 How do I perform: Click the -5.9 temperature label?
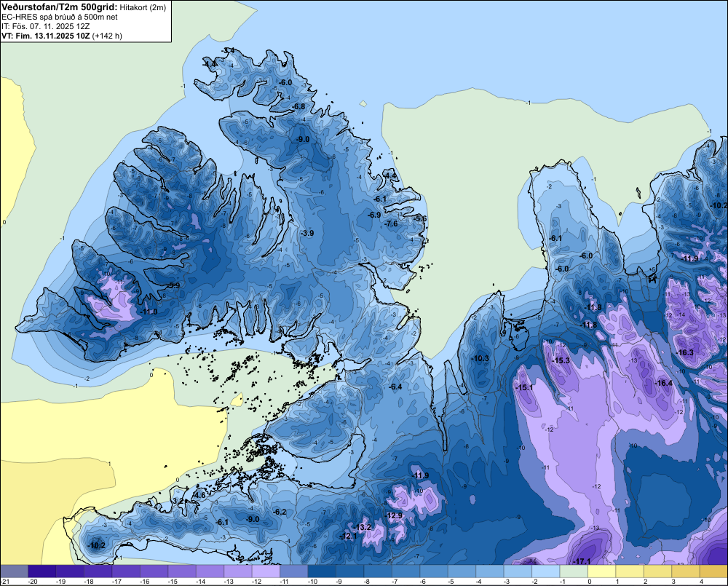coord(174,285)
